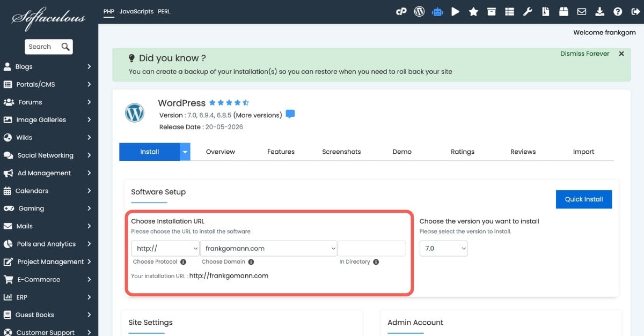
Task: Close the Did you know notice with X
Action: coord(621,54)
